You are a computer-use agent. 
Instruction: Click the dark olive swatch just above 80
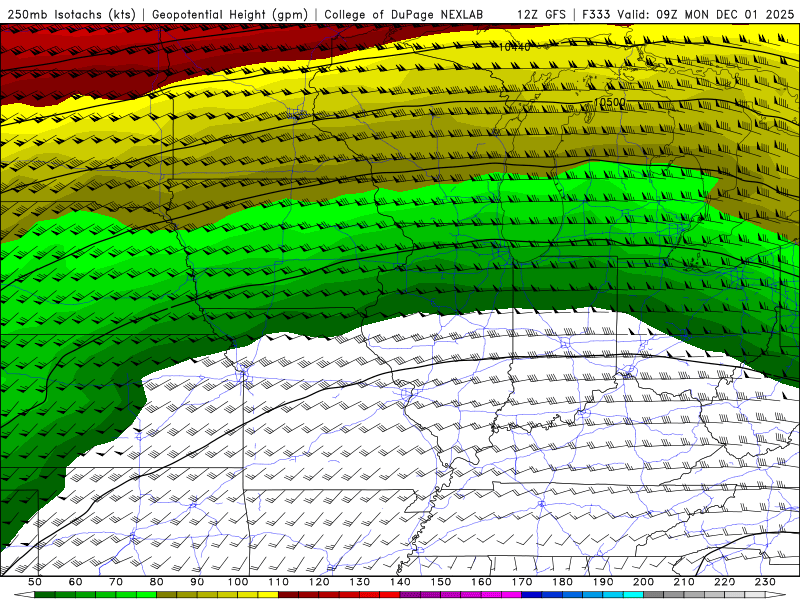pyautogui.click(x=166, y=595)
